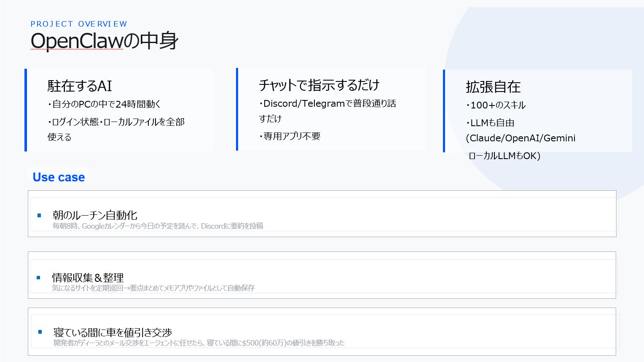
Task: Select the チャットで指示するだけ heading
Action: tap(319, 85)
